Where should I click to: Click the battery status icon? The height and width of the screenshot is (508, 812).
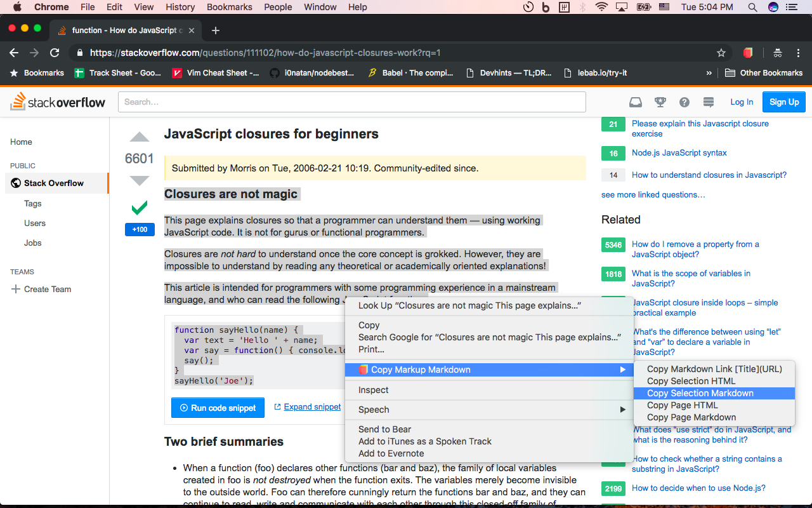tap(643, 7)
